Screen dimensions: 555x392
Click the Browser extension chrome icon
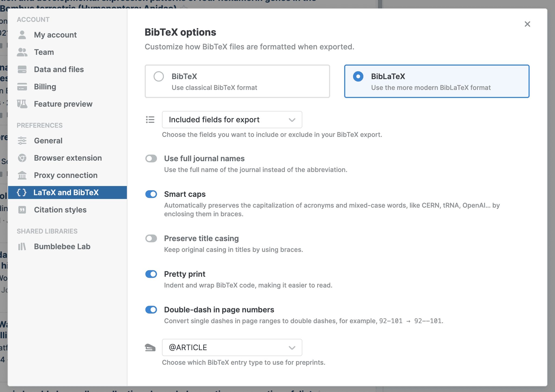coord(22,158)
